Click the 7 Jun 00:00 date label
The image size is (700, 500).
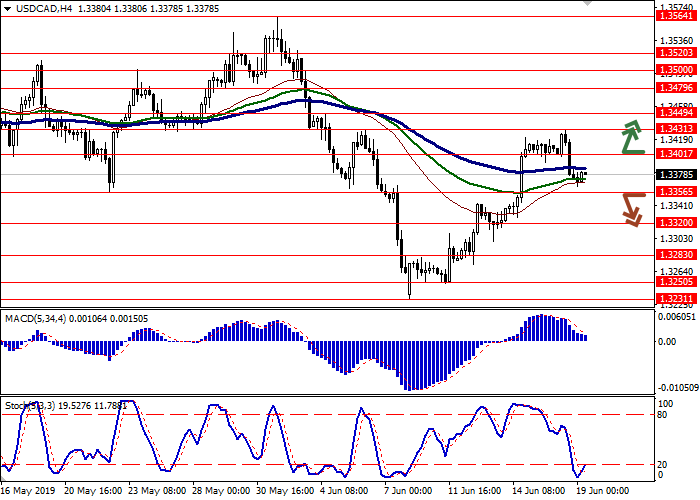point(409,492)
